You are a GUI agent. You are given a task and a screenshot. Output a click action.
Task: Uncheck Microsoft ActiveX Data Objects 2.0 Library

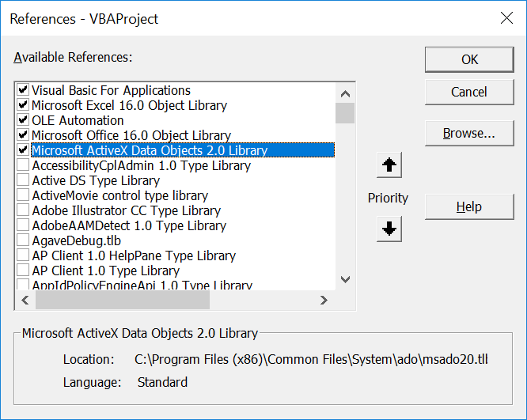coord(22,149)
